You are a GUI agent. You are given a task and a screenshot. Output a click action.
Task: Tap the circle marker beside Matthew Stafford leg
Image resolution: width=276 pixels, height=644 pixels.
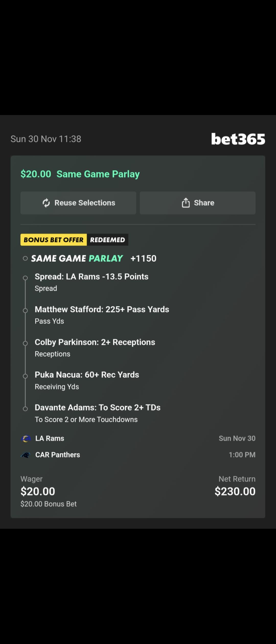pos(25,310)
